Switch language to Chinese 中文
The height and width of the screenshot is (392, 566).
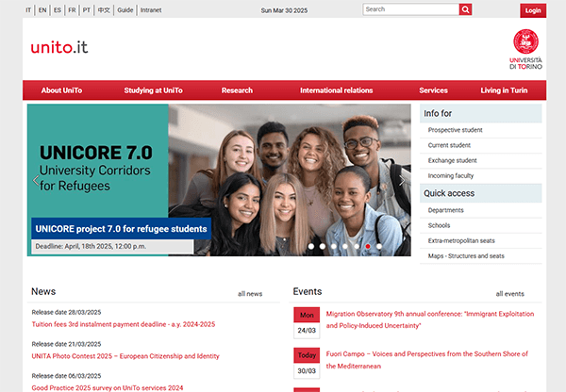[104, 10]
